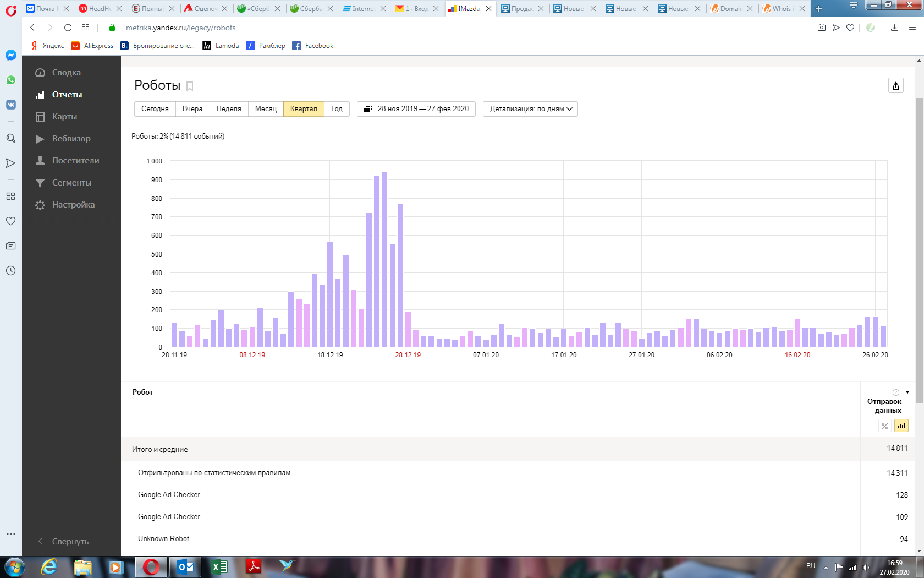Open the Детализация: по дням dropdown
Screen dimensions: 924x578
click(530, 109)
